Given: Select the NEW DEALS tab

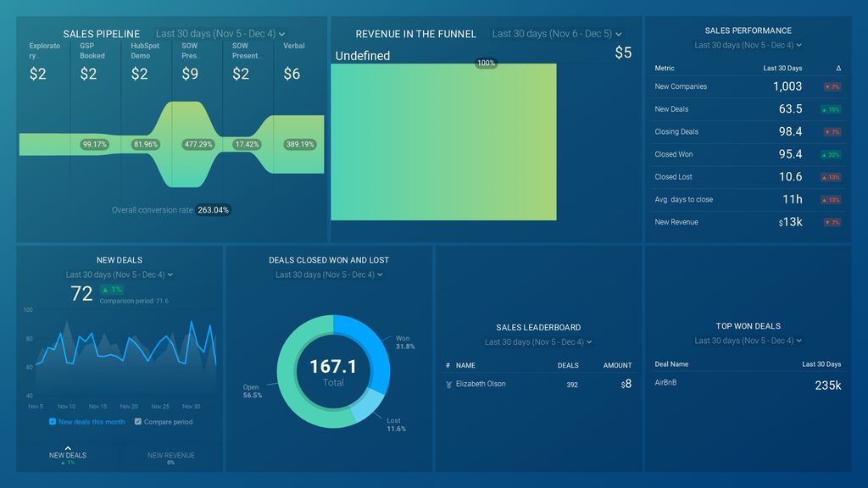Looking at the screenshot, I should 66,456.
